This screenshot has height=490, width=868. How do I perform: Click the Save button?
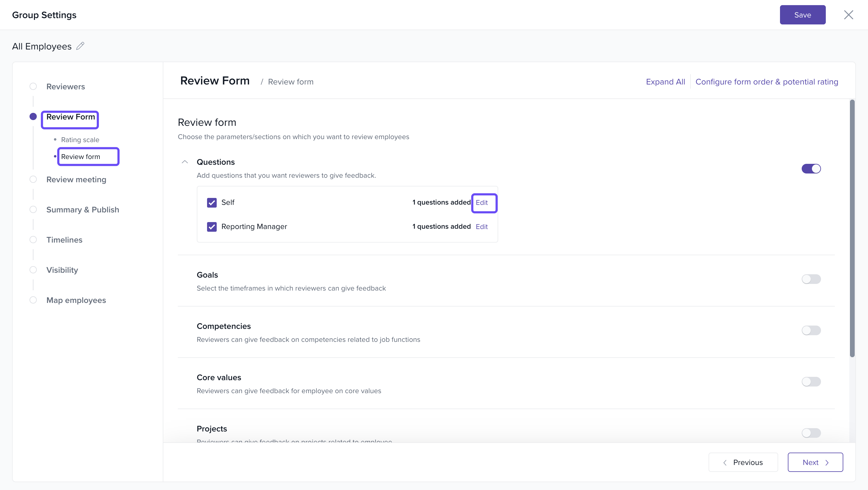(802, 15)
